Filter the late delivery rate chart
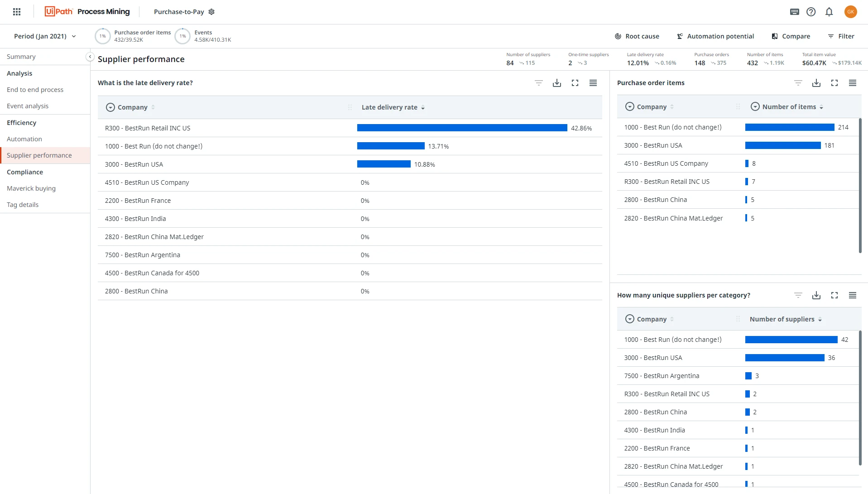 tap(539, 83)
